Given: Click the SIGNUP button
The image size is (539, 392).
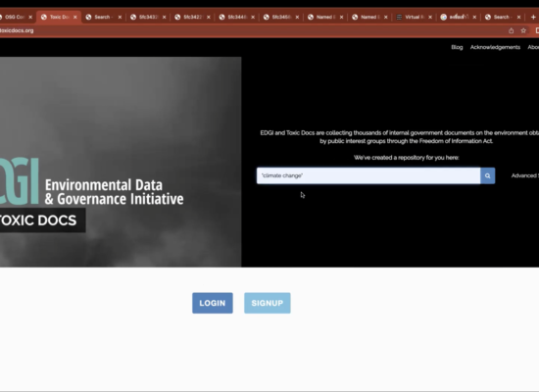Looking at the screenshot, I should coord(268,303).
